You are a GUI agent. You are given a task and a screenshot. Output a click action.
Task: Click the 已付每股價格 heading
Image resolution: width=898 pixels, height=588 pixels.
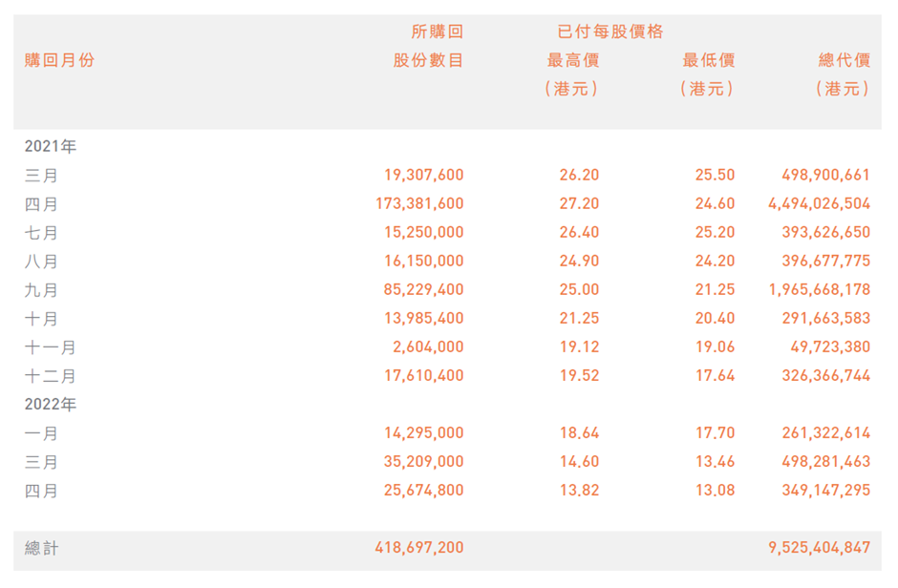[x=609, y=31]
